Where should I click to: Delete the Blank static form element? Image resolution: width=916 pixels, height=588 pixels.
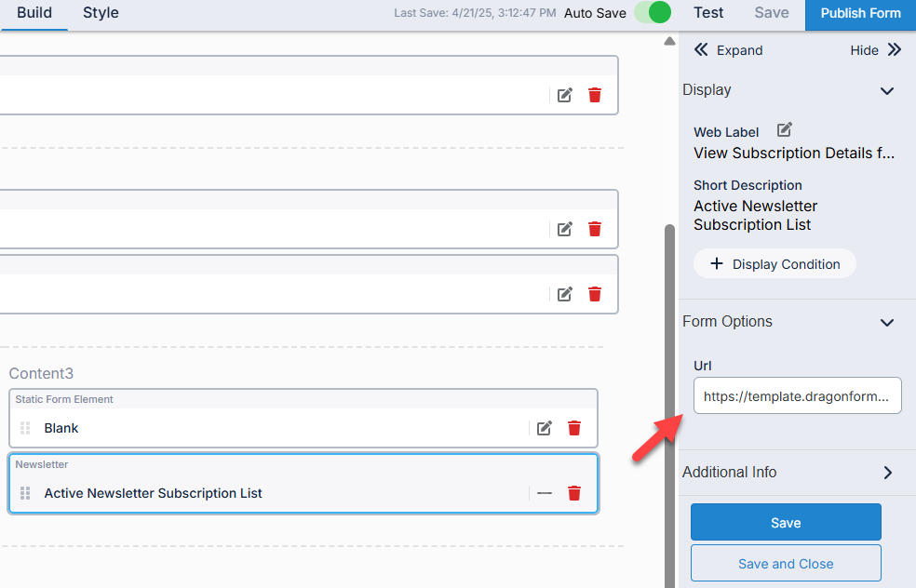coord(574,428)
